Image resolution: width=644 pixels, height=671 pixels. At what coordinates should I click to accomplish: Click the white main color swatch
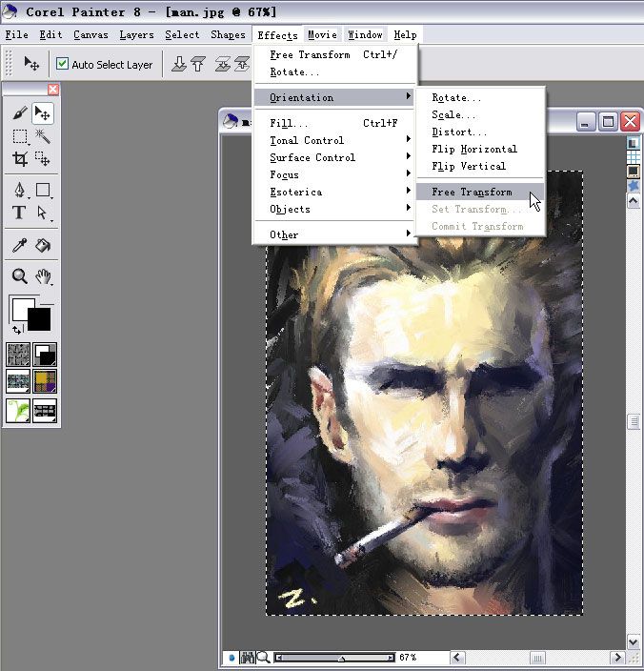pos(21,307)
